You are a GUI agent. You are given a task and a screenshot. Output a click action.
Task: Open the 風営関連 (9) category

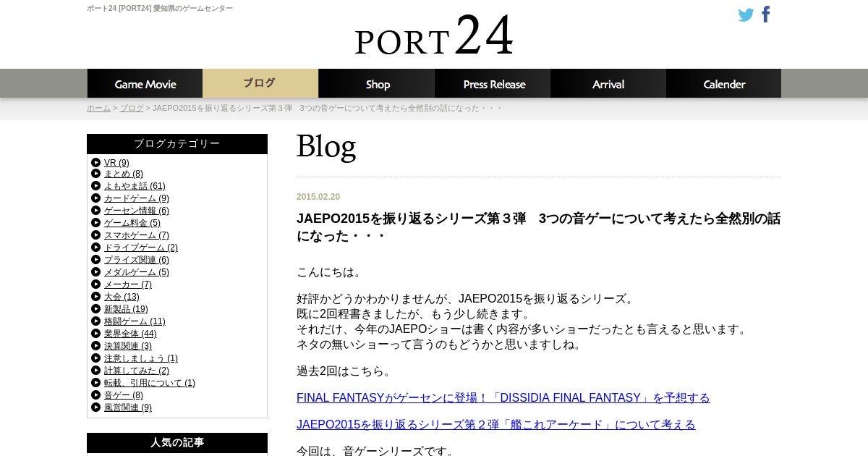coord(128,408)
